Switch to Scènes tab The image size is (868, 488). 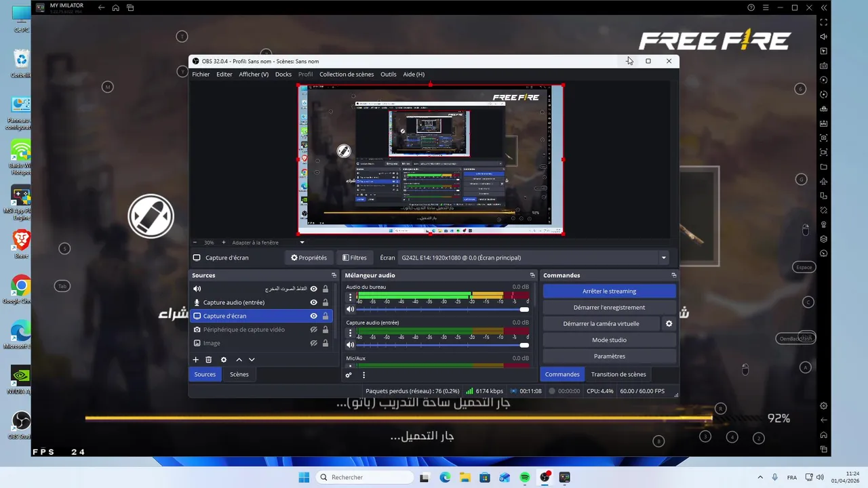239,374
